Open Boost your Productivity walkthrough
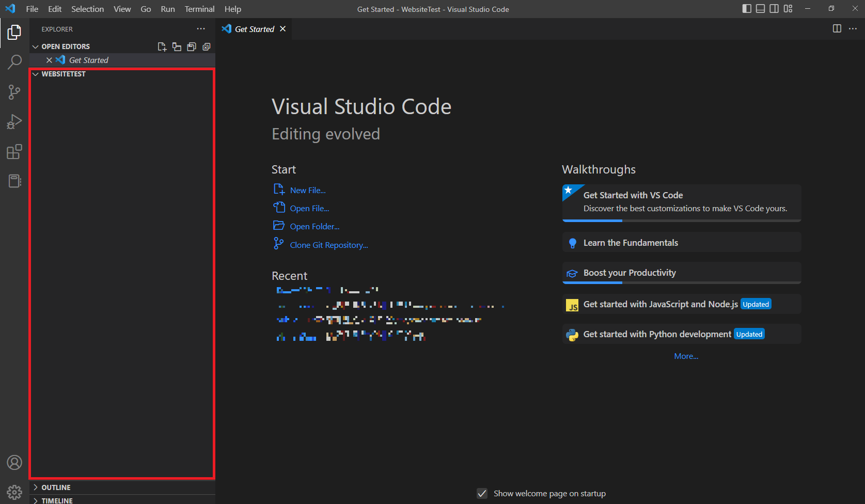Image resolution: width=865 pixels, height=504 pixels. (682, 273)
